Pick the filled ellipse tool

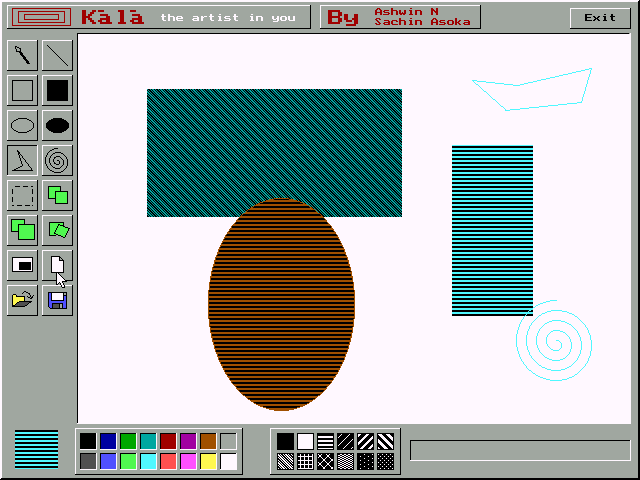point(57,126)
